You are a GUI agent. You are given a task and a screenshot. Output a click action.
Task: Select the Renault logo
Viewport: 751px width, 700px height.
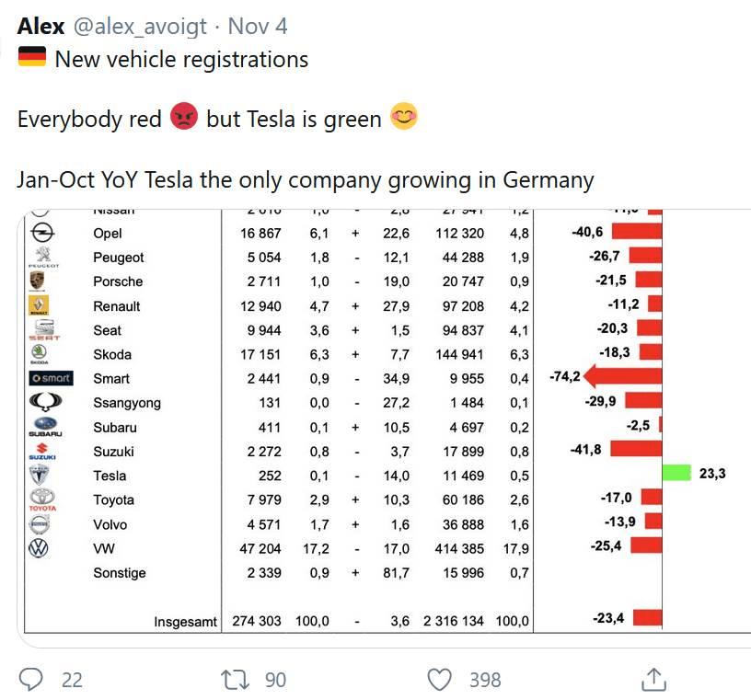pyautogui.click(x=37, y=305)
